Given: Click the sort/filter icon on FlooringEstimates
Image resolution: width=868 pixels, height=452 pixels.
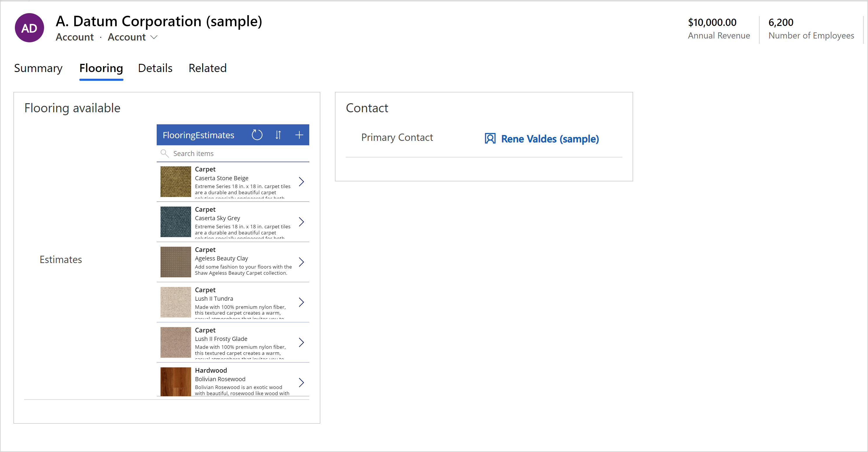Looking at the screenshot, I should (278, 134).
